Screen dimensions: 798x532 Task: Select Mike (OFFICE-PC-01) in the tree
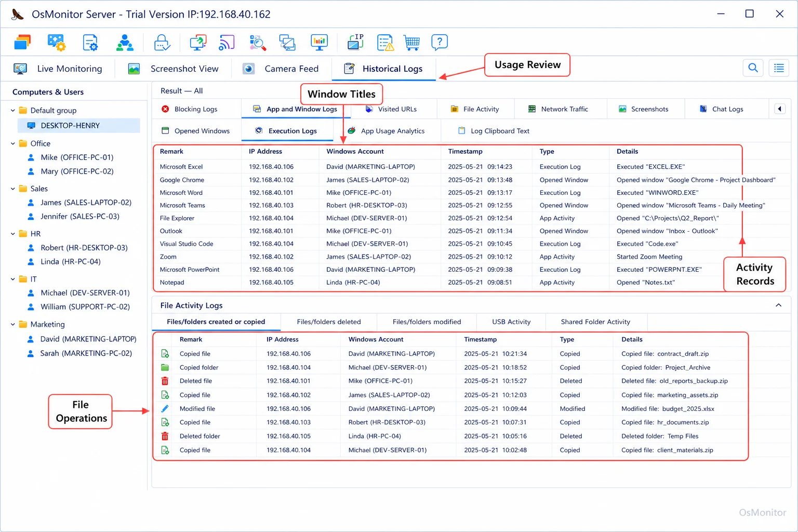click(70, 157)
